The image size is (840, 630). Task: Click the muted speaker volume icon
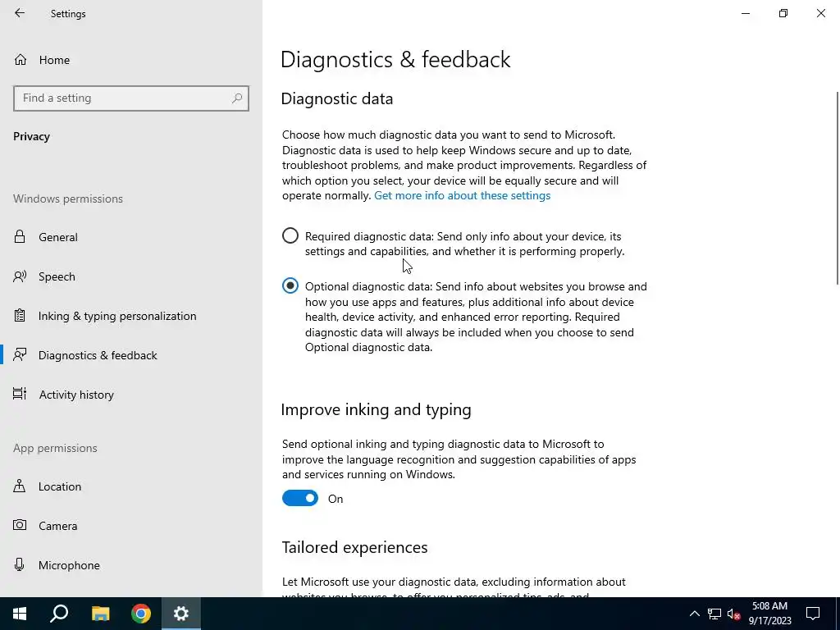[x=734, y=614]
